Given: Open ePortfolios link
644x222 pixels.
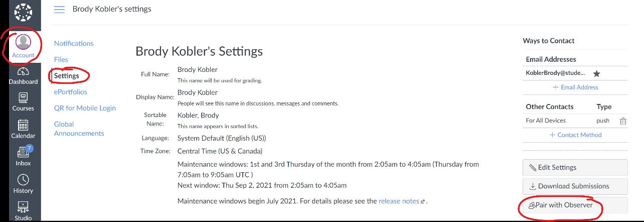Looking at the screenshot, I should click(x=71, y=92).
